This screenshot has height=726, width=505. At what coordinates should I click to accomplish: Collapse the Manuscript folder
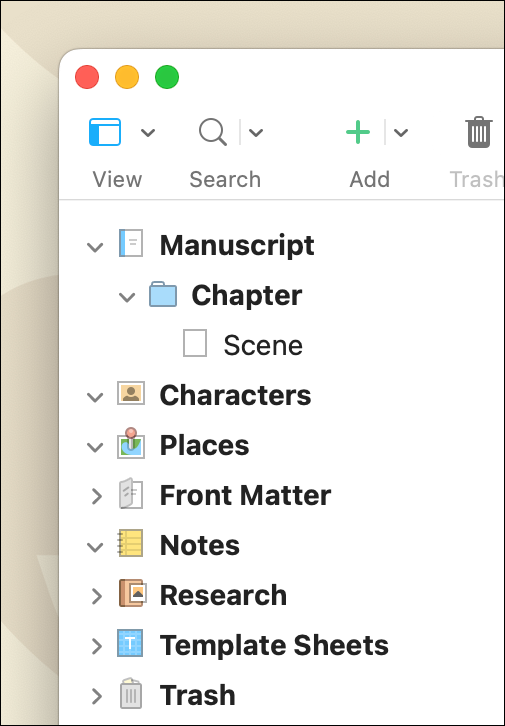coord(95,247)
